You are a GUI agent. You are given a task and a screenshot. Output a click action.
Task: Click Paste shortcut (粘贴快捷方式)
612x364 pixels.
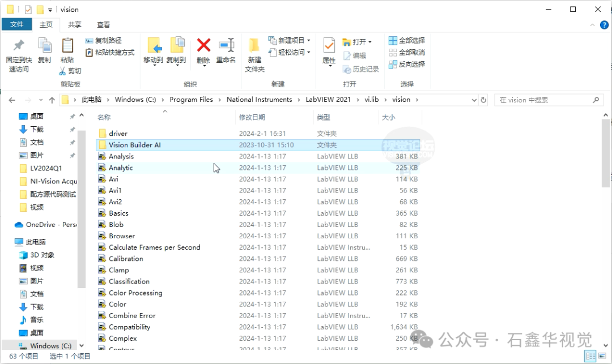coord(110,52)
